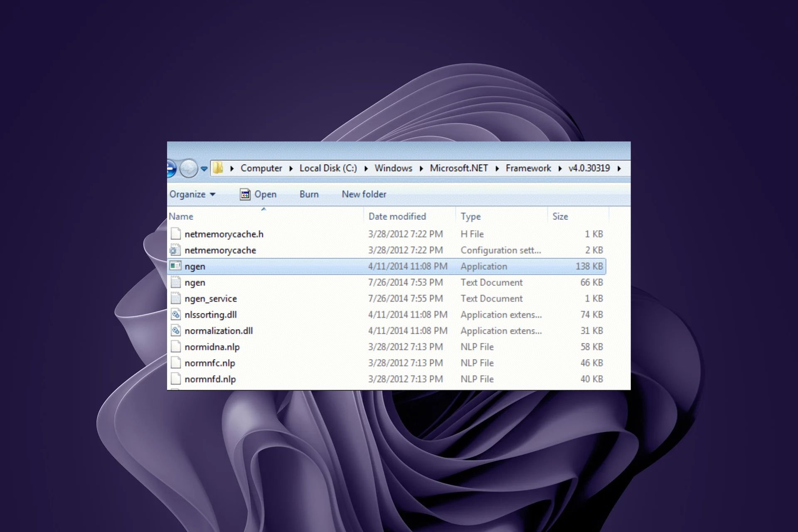Viewport: 798px width, 532px height.
Task: Go to Windows folder in breadcrumb
Action: pos(393,168)
